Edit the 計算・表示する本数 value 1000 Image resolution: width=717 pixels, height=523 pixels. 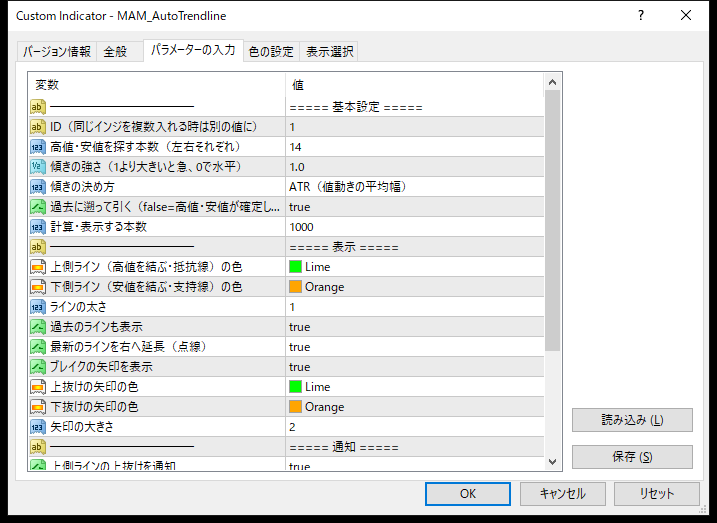(415, 227)
